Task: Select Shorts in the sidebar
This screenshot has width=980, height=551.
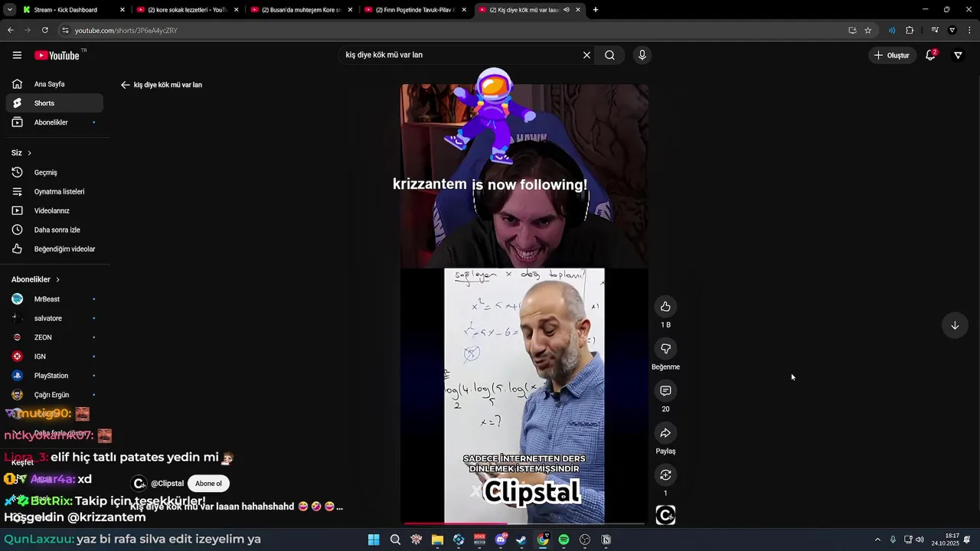Action: click(54, 103)
